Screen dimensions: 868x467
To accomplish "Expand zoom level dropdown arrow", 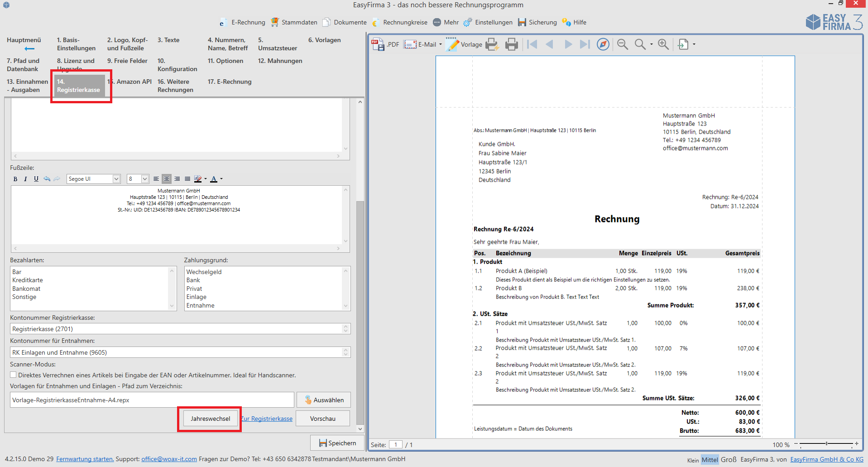I will [652, 44].
